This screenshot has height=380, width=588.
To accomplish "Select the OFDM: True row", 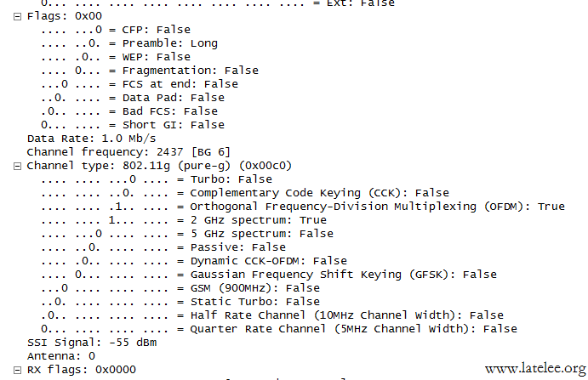I will pos(303,207).
